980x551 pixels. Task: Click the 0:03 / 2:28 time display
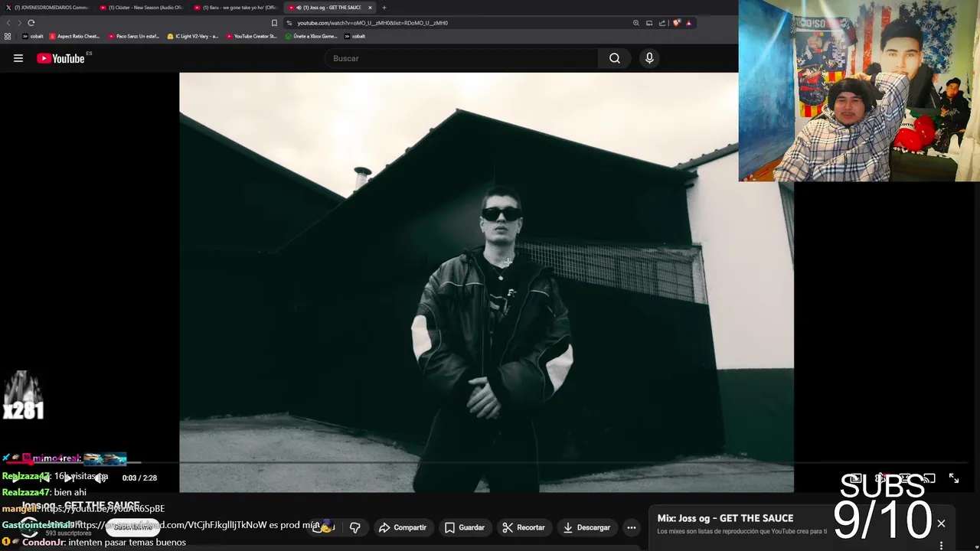coord(139,478)
